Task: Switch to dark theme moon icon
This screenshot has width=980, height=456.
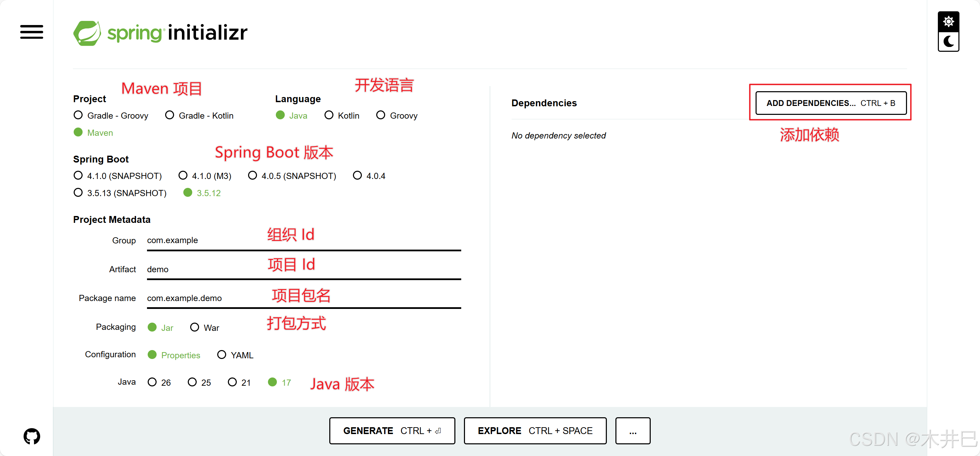Action: [948, 41]
